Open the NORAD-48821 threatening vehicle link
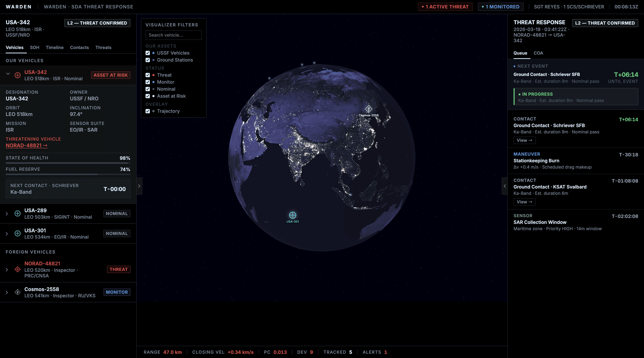This screenshot has width=644, height=358. (x=26, y=145)
